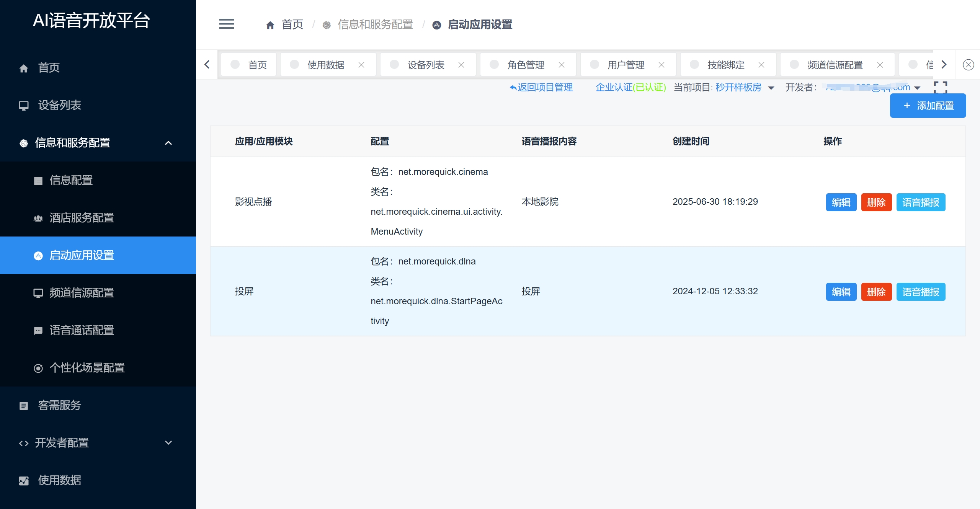Open 设备列表 in sidebar
980x509 pixels.
pyautogui.click(x=59, y=105)
